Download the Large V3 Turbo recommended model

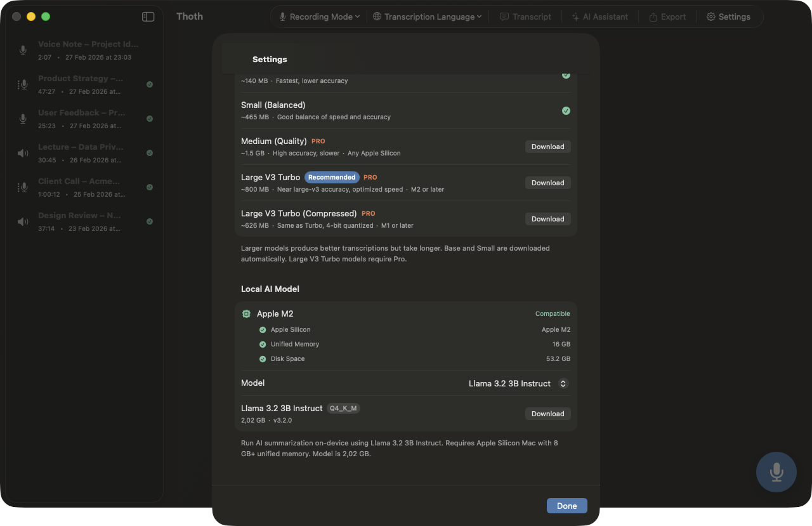(x=547, y=183)
